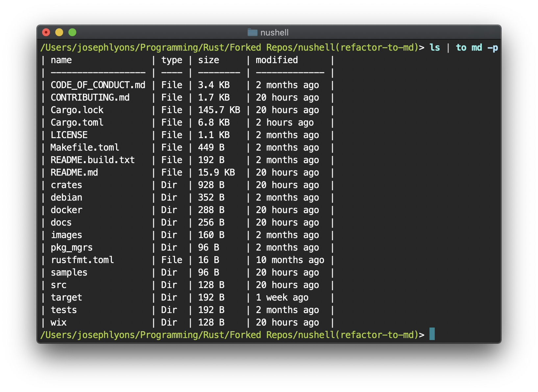
Task: Click the "ls" command in the prompt line
Action: (435, 48)
